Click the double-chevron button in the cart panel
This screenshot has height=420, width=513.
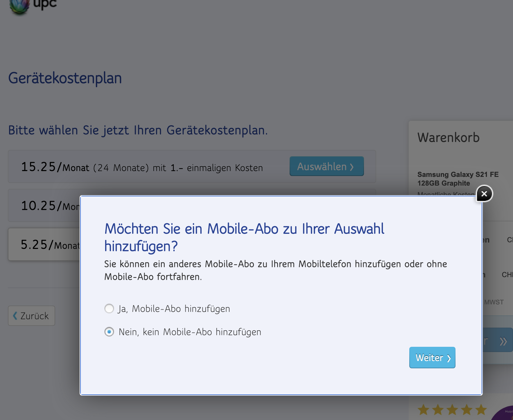coord(503,341)
